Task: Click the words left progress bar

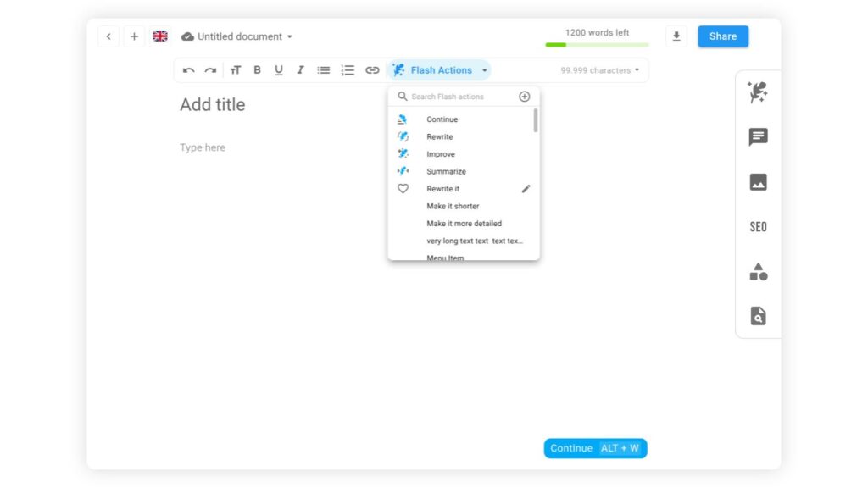Action: pyautogui.click(x=597, y=45)
